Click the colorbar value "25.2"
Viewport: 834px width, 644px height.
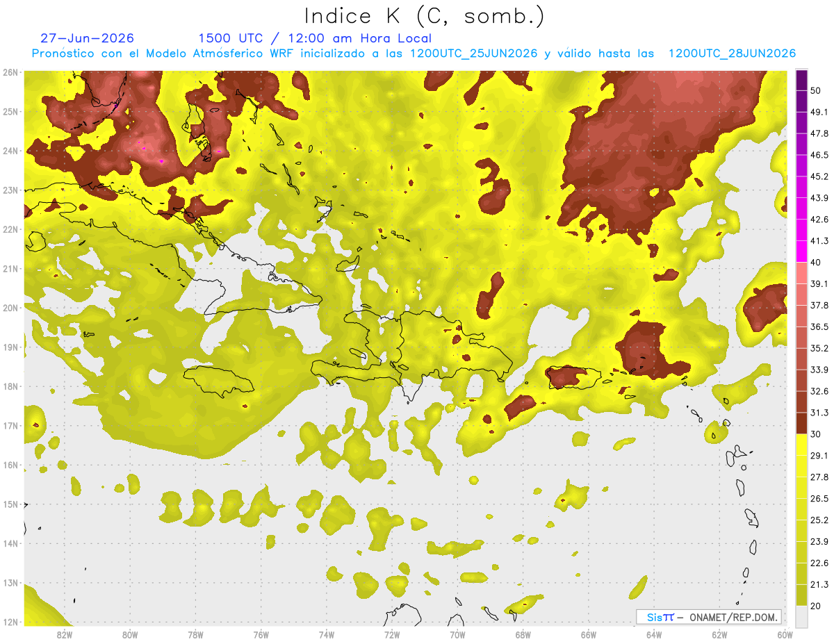[x=819, y=520]
